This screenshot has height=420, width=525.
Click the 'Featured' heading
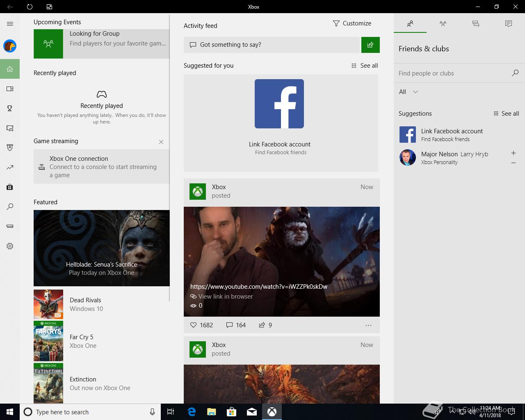coord(46,202)
